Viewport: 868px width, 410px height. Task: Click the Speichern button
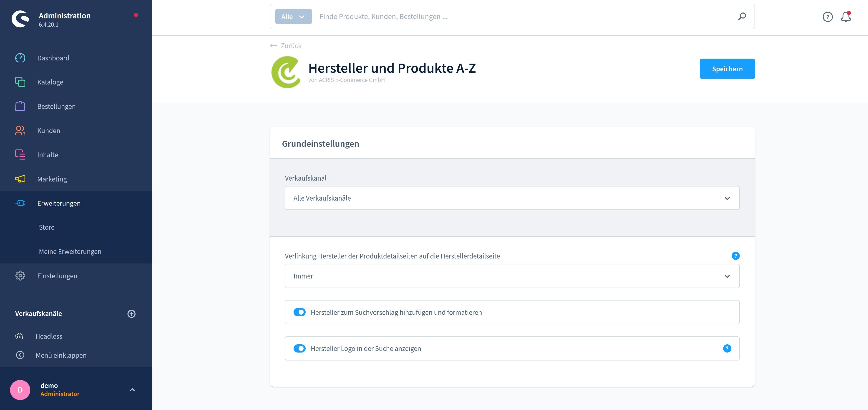(x=727, y=69)
